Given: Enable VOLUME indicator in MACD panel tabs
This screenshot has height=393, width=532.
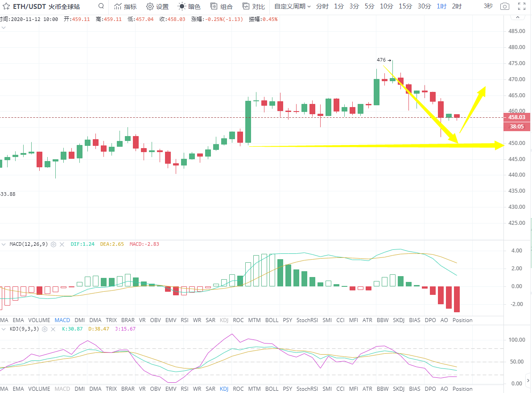Looking at the screenshot, I should tap(39, 320).
